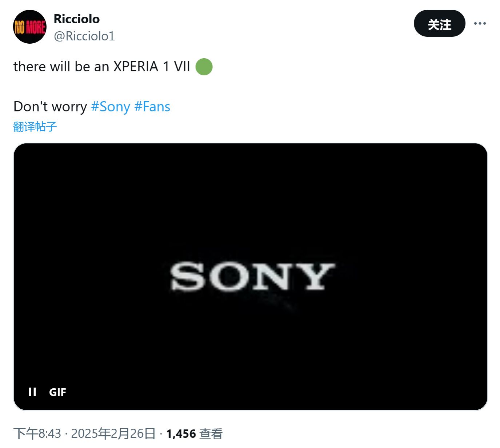This screenshot has height=448, width=500.
Task: Click the "Don't worry" text
Action: (x=50, y=107)
